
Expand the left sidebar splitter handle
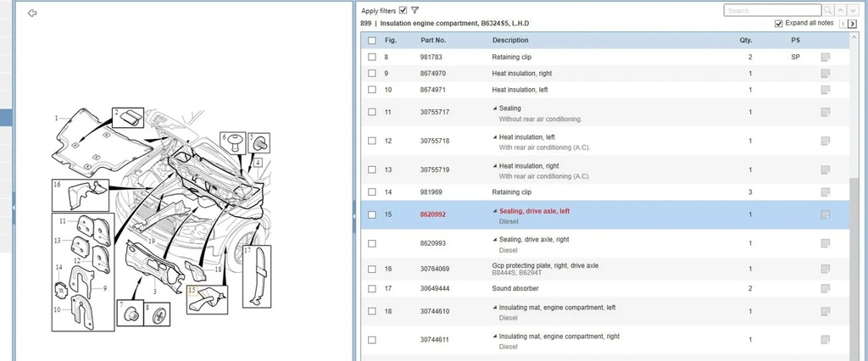14,207
